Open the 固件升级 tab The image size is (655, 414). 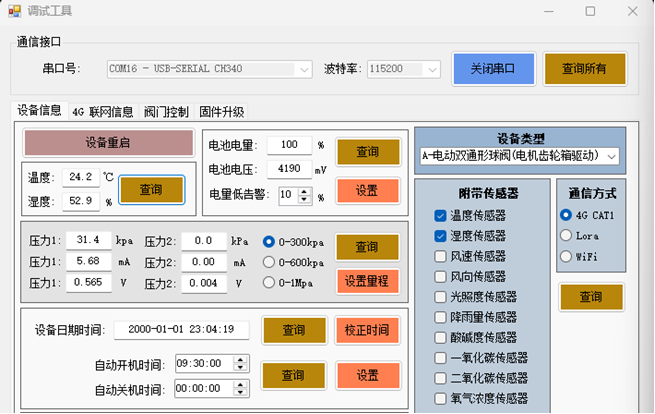(x=221, y=112)
